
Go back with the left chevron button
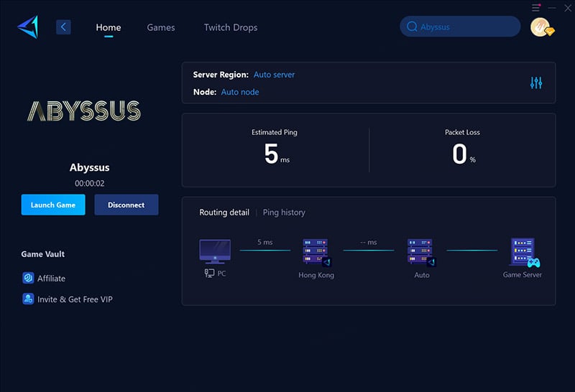click(63, 27)
